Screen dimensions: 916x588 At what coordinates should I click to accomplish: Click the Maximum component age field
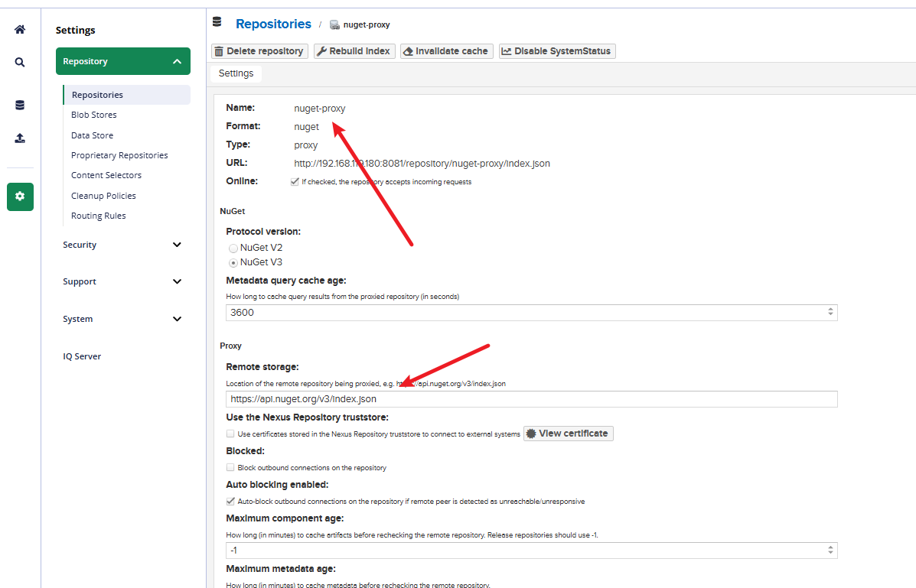532,550
